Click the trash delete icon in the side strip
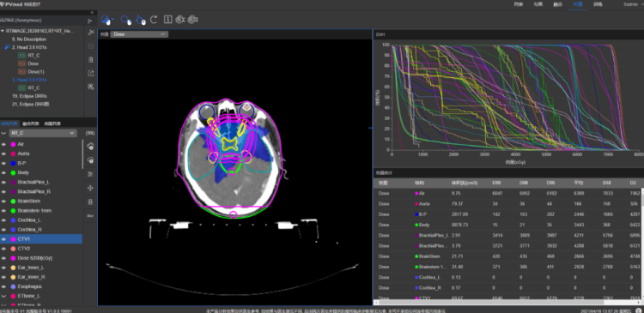Screen dimensions: 644x313 coord(91,59)
